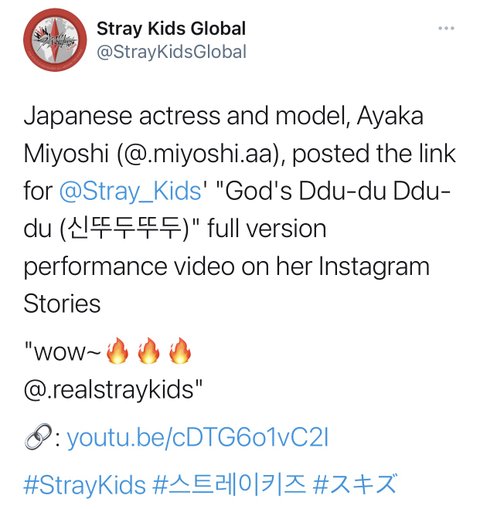Click the (@.miyoshi.aa) Instagram handle text
Viewport: 480px width, 509px height.
[x=199, y=154]
